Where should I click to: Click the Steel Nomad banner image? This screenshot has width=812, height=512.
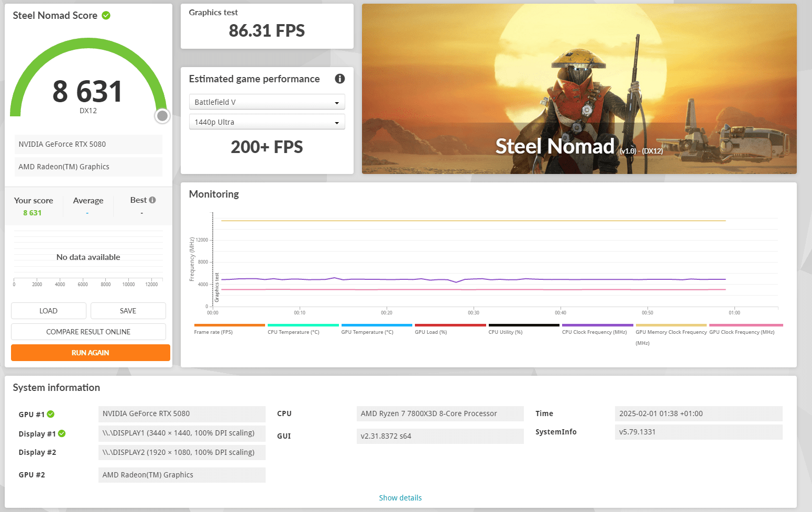579,89
